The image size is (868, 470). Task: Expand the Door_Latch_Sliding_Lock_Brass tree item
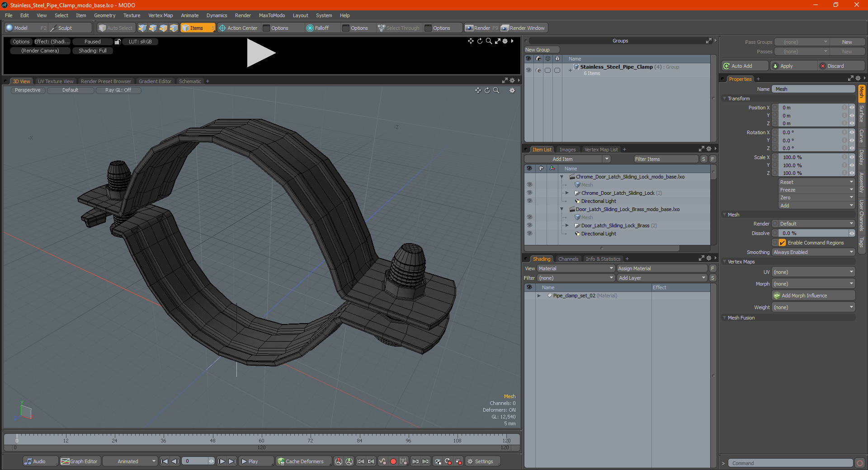coord(567,226)
